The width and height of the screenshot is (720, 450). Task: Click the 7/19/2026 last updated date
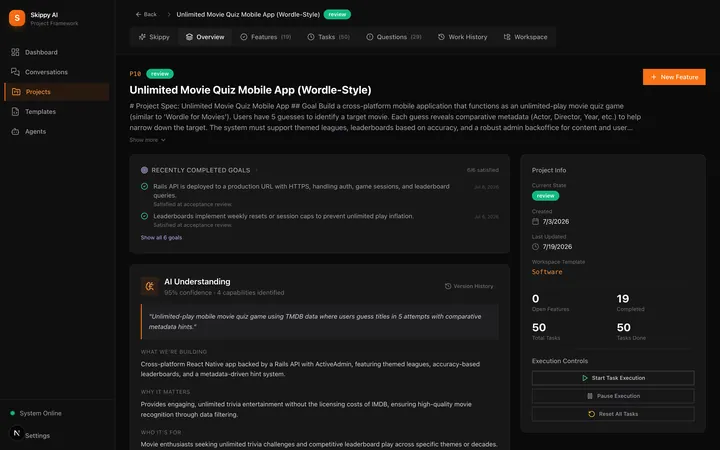(557, 247)
